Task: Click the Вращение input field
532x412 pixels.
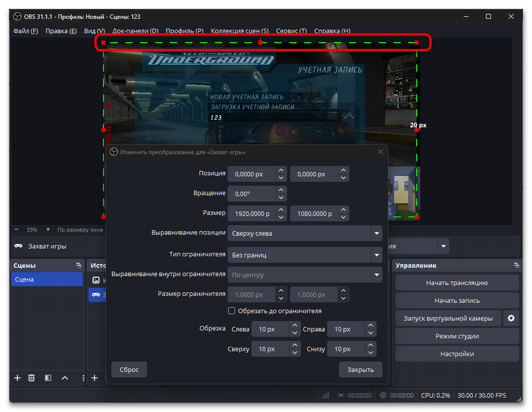Action: [x=251, y=194]
